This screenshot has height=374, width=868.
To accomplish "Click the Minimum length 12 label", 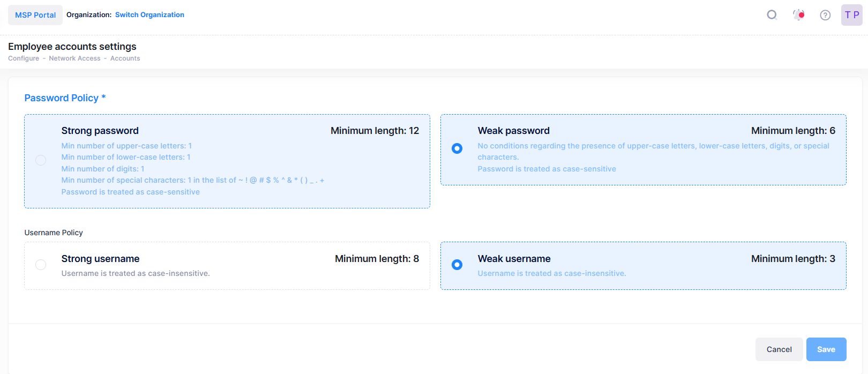I will 375,130.
